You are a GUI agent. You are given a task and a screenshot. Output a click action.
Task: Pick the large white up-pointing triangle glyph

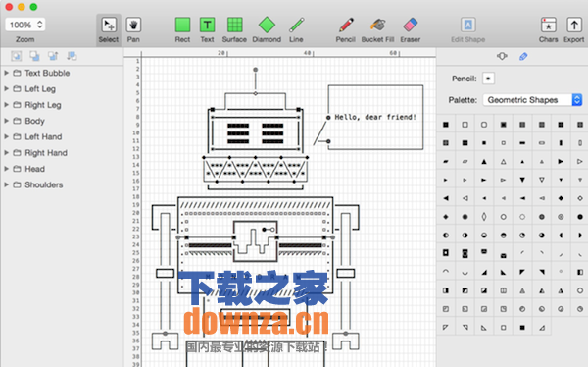[504, 162]
